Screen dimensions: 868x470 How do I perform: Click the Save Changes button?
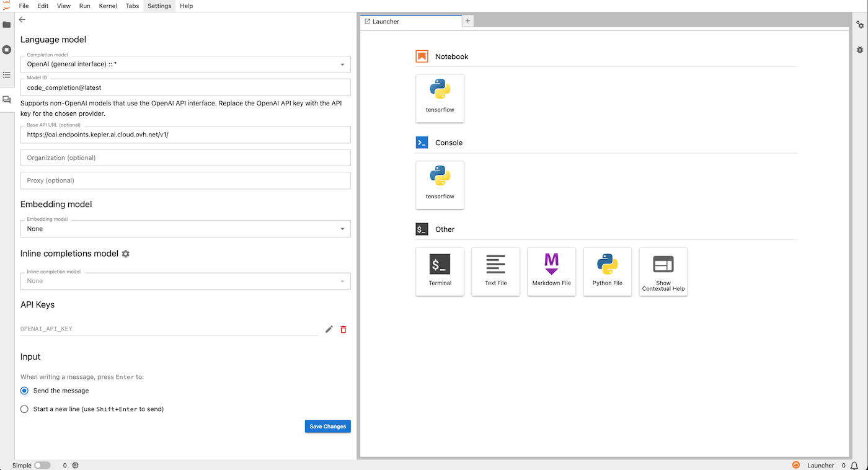pyautogui.click(x=327, y=426)
